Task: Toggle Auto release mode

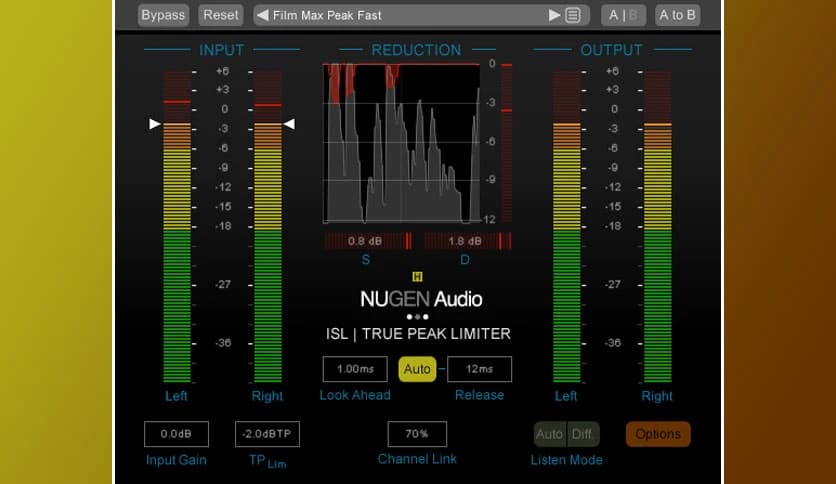Action: tap(417, 369)
